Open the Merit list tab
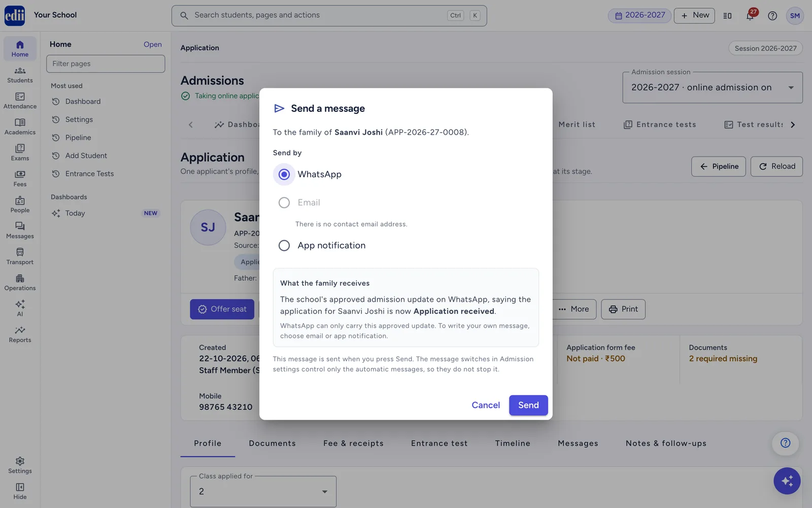Viewport: 812px width, 508px height. coord(577,124)
